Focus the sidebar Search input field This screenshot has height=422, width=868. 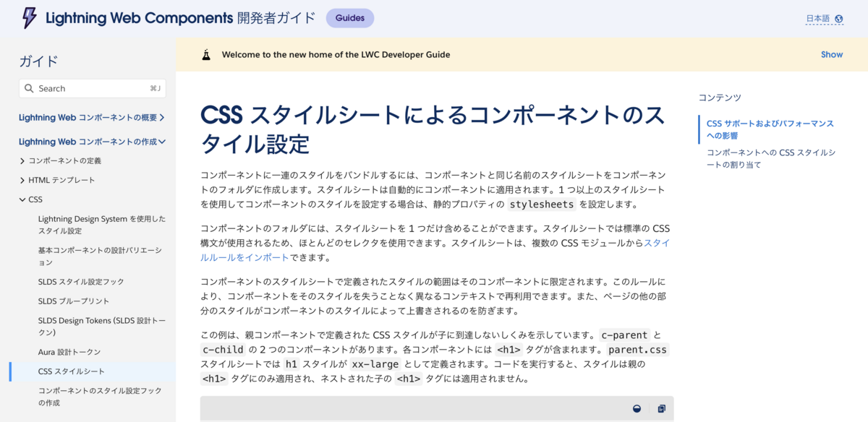[x=93, y=88]
